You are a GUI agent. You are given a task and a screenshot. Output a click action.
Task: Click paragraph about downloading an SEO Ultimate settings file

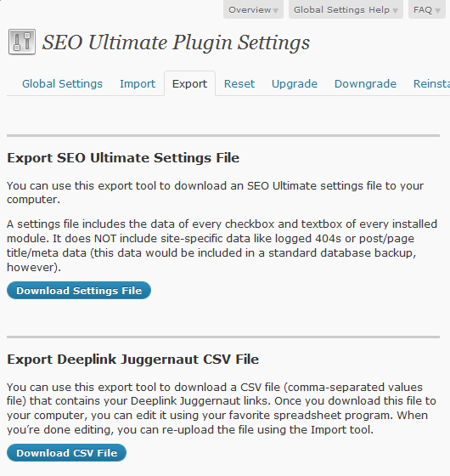216,192
